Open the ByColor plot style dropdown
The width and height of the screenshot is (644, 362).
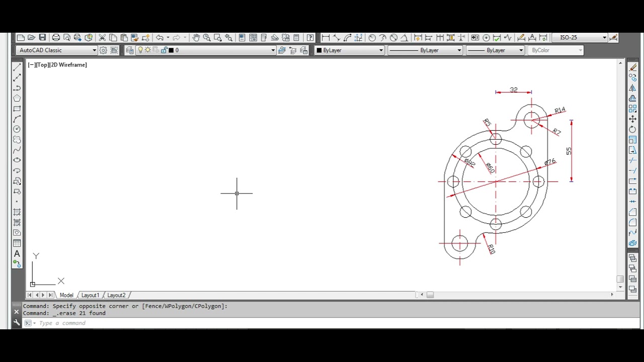(x=555, y=50)
